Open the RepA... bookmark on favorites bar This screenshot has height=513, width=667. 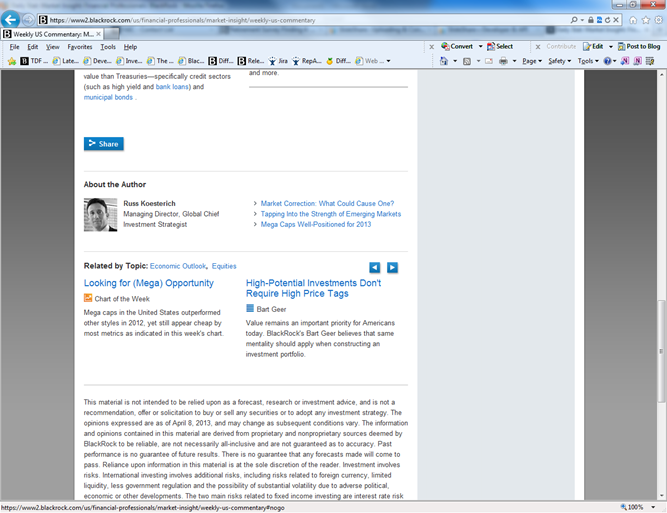307,61
